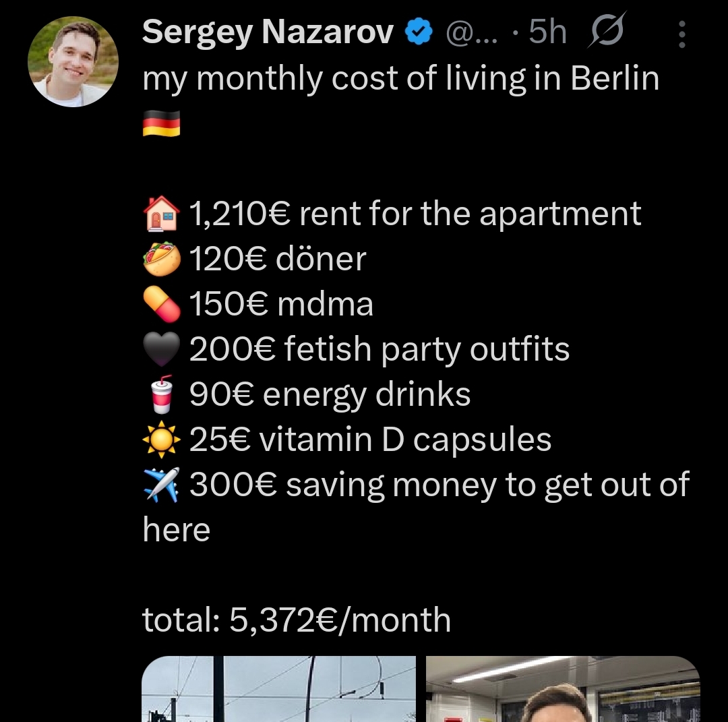Click the '300€ saving money' line of text

click(x=438, y=483)
